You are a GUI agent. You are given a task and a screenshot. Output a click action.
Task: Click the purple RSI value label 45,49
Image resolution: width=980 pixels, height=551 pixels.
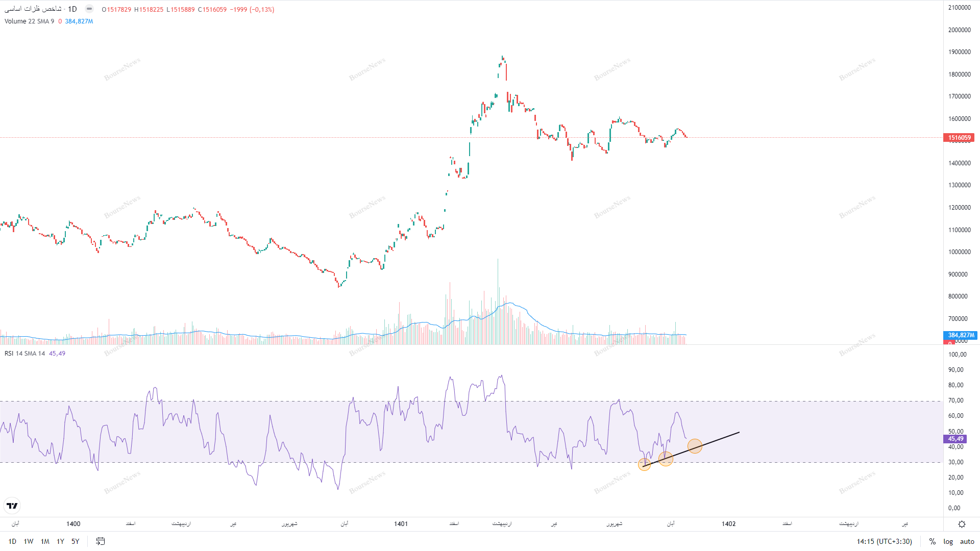955,439
